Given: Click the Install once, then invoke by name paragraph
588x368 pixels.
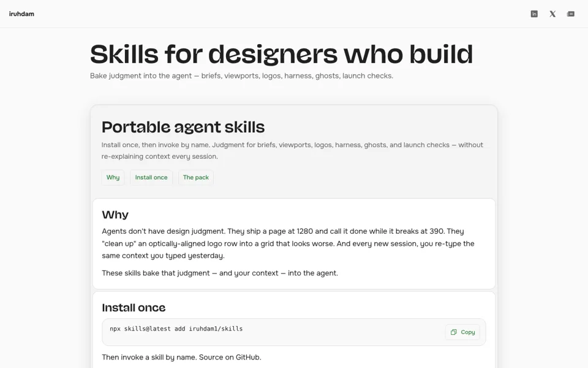Looking at the screenshot, I should pos(292,151).
